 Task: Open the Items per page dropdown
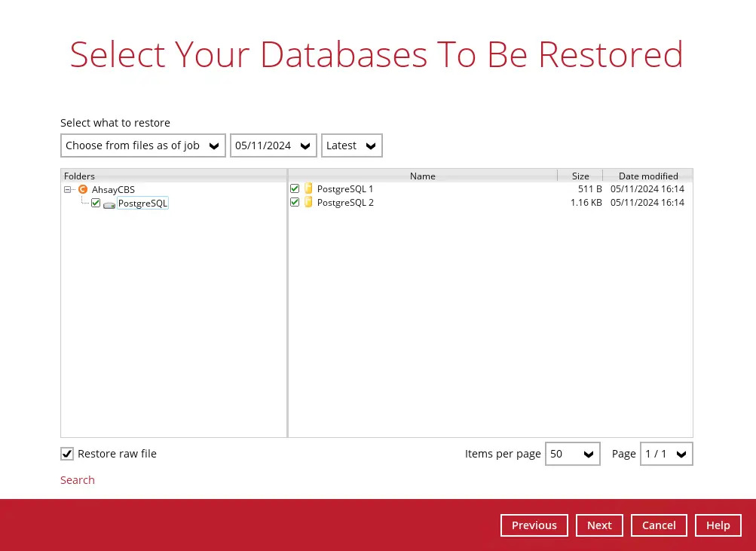(572, 454)
